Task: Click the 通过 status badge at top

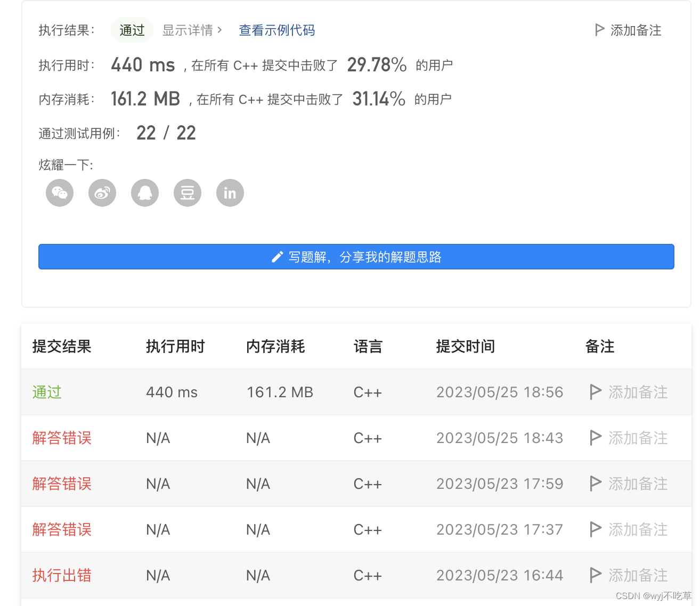Action: click(132, 30)
